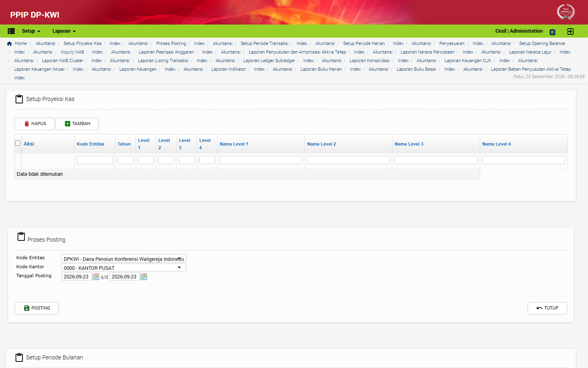Image resolution: width=588 pixels, height=368 pixels.
Task: Open the Setup menu
Action: [31, 31]
